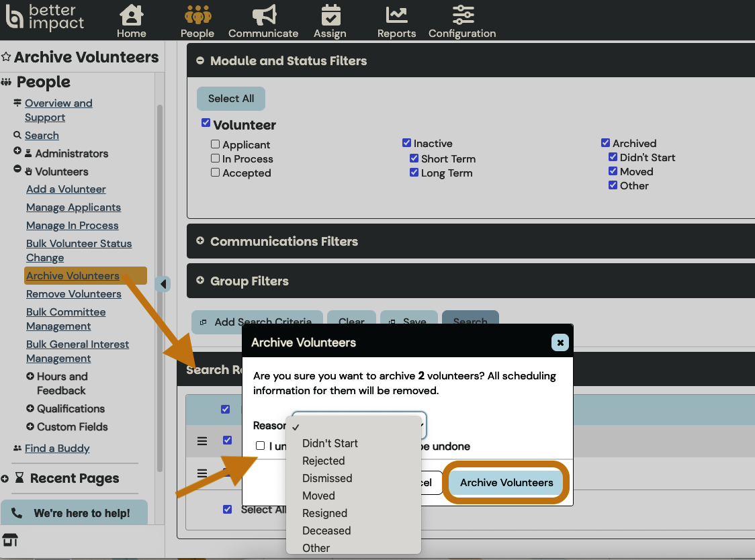Open the People icon in top navigation
Image resolution: width=755 pixels, height=560 pixels.
click(197, 15)
